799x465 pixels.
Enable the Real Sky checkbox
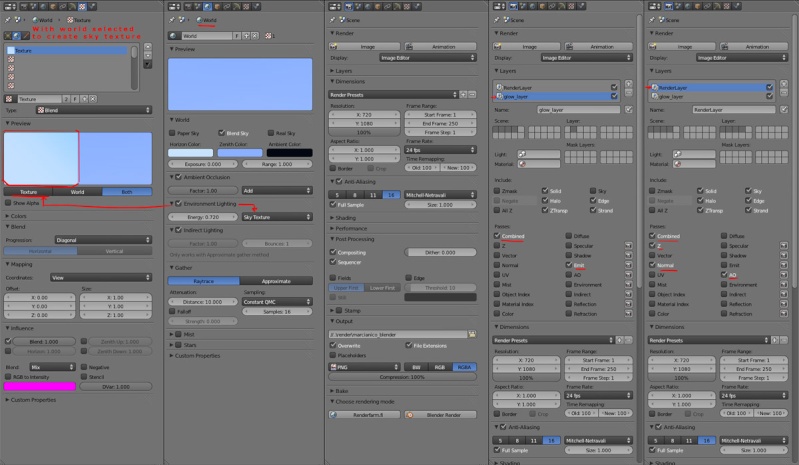tap(271, 133)
